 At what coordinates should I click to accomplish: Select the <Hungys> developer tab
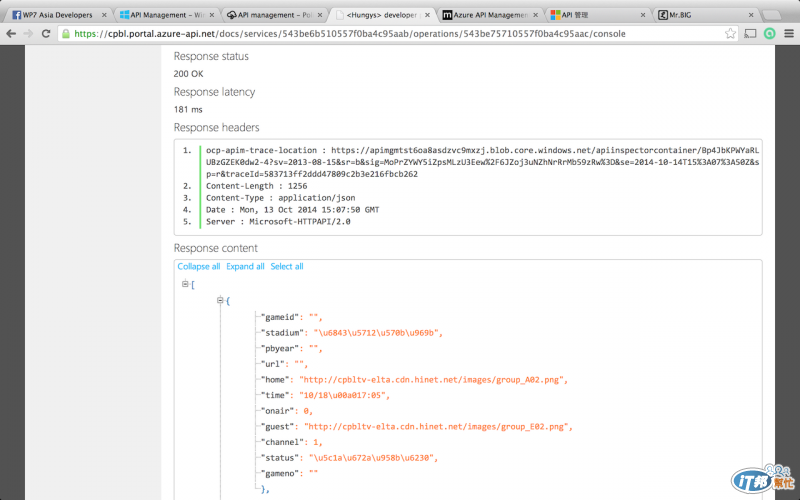pyautogui.click(x=382, y=15)
